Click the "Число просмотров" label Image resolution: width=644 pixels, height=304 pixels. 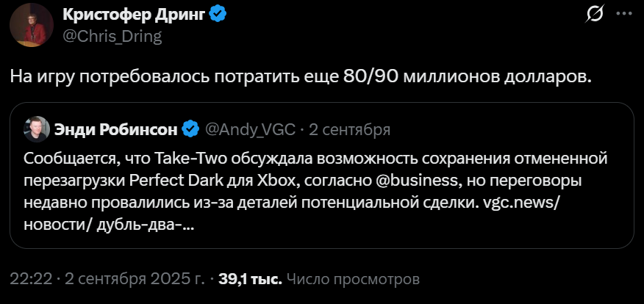[353, 279]
